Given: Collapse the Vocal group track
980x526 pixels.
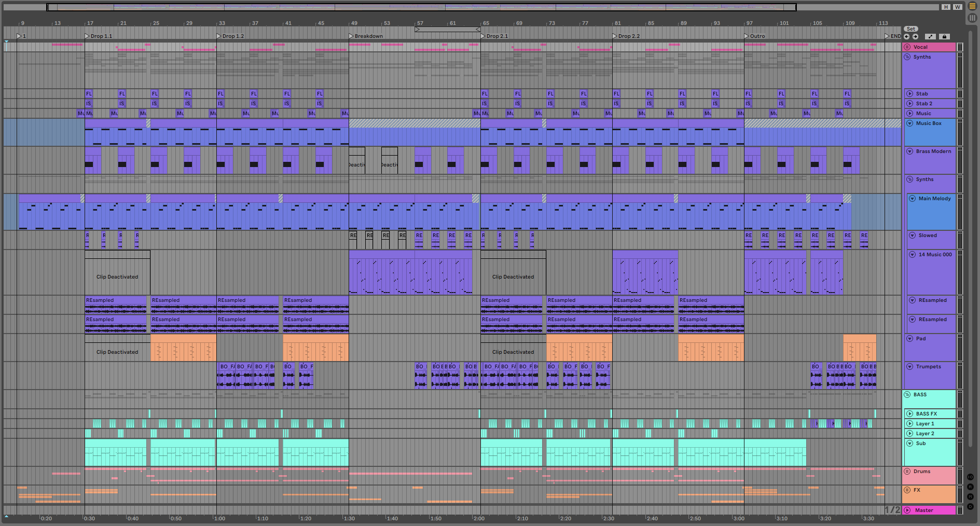Looking at the screenshot, I should (x=907, y=47).
